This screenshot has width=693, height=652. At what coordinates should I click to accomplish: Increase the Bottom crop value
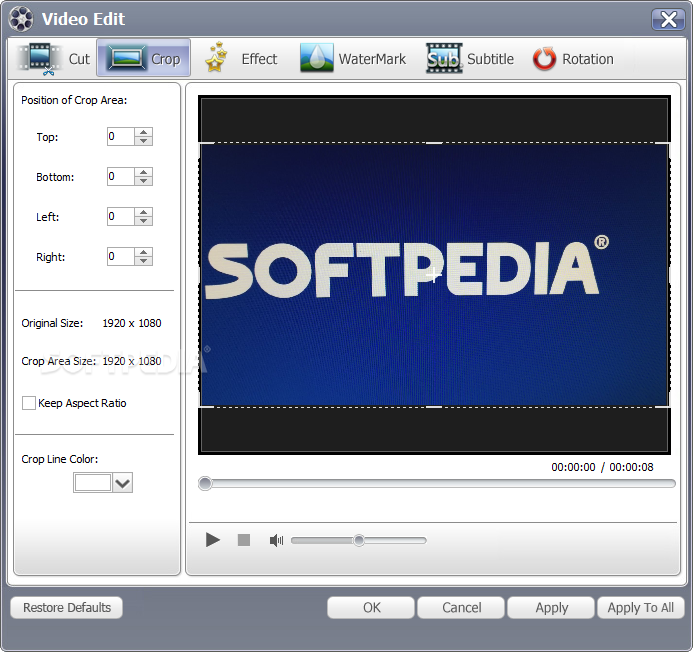tap(143, 172)
